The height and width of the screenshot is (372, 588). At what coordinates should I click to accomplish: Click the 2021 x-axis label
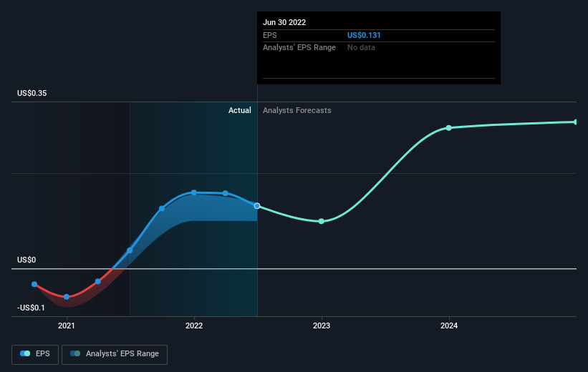click(x=67, y=325)
